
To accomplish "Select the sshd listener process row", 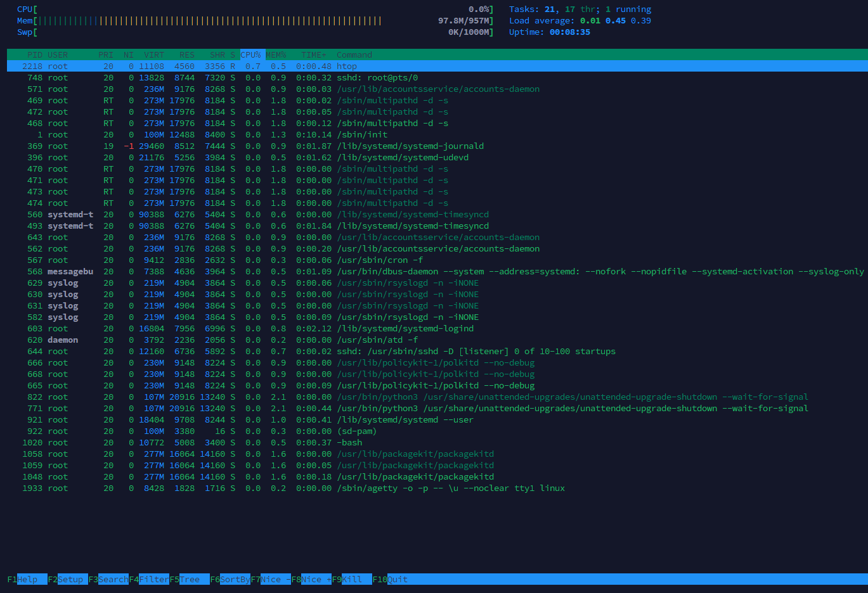I will tap(437, 351).
